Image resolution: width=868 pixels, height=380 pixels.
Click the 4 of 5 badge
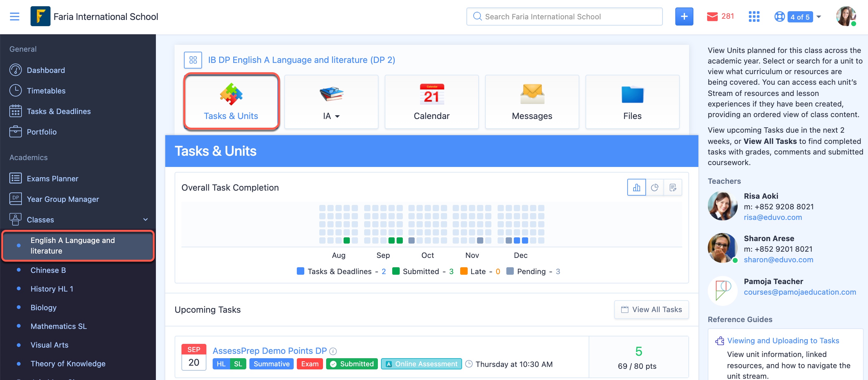point(800,17)
